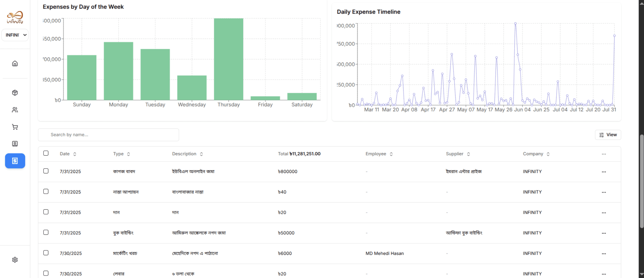The height and width of the screenshot is (278, 644).
Task: Select the highlighted expenses receipt icon
Action: (x=15, y=161)
